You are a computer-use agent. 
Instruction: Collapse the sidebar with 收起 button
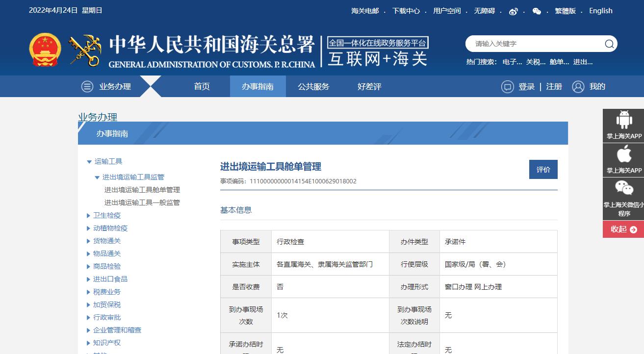[623, 229]
